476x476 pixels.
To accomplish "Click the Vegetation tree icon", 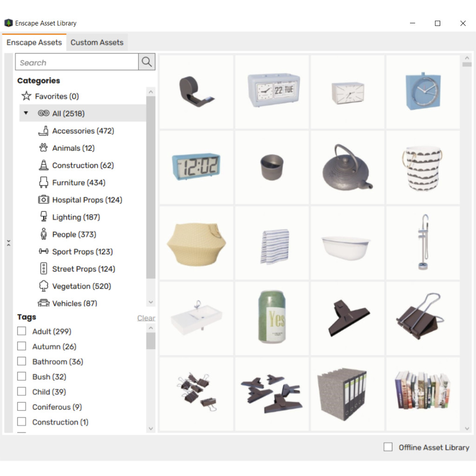I will 43,286.
